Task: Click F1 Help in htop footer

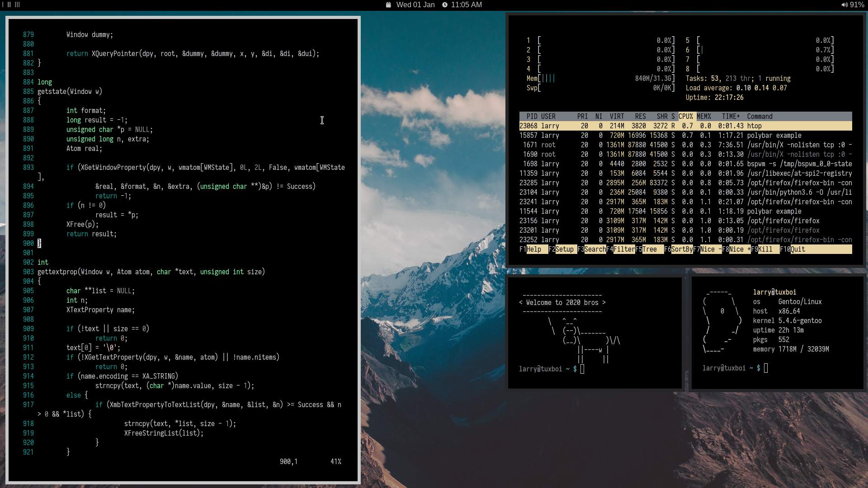Action: [533, 249]
